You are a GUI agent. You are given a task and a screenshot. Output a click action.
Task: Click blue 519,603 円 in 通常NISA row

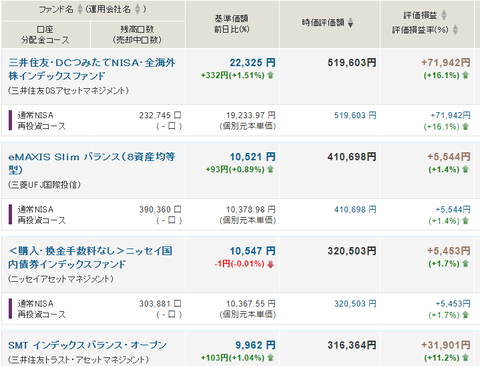point(355,115)
